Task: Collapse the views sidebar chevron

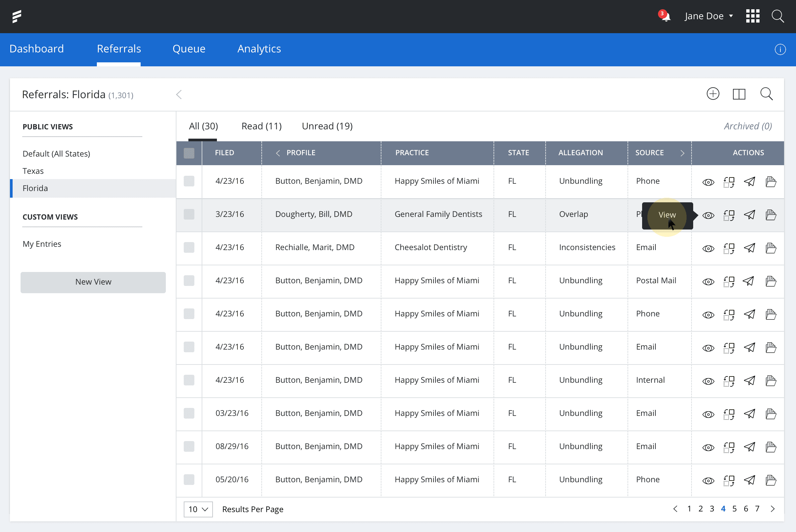Action: 179,95
